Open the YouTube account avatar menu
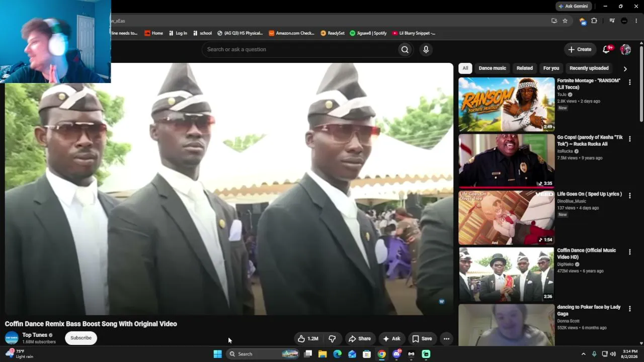Image resolution: width=644 pixels, height=362 pixels. pos(625,49)
